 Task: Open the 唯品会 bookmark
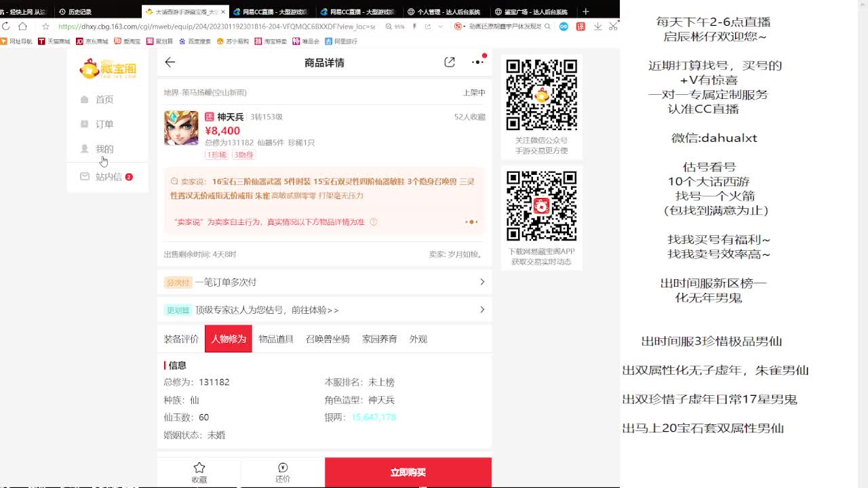pos(307,41)
